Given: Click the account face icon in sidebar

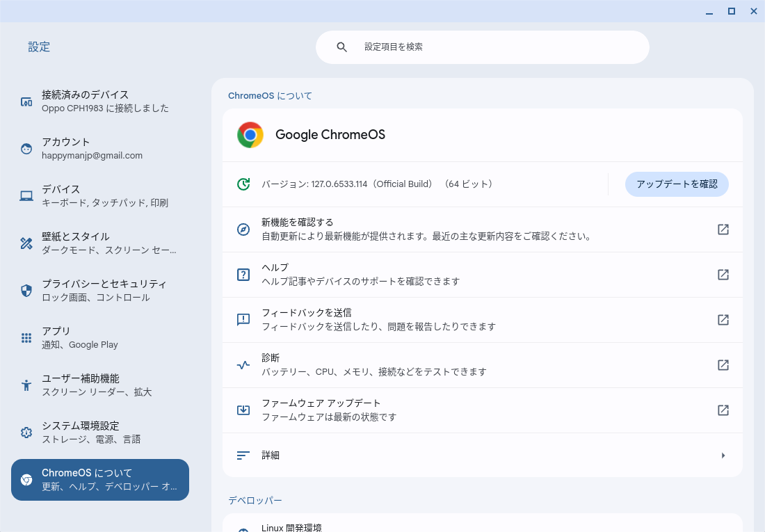Looking at the screenshot, I should click(26, 149).
